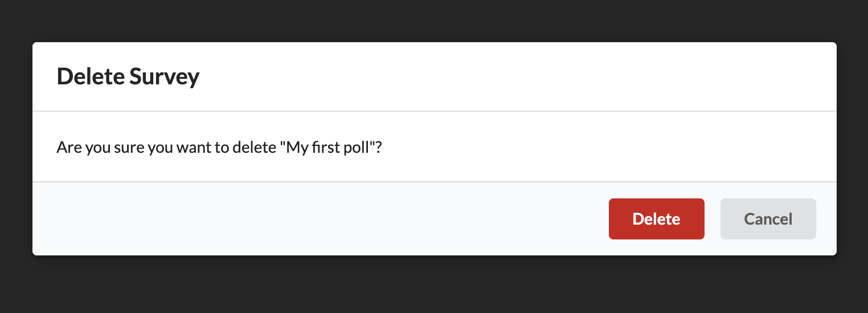Click the word "Delete" in the dialog title
Viewport: 868px width, 313px height.
coord(91,76)
